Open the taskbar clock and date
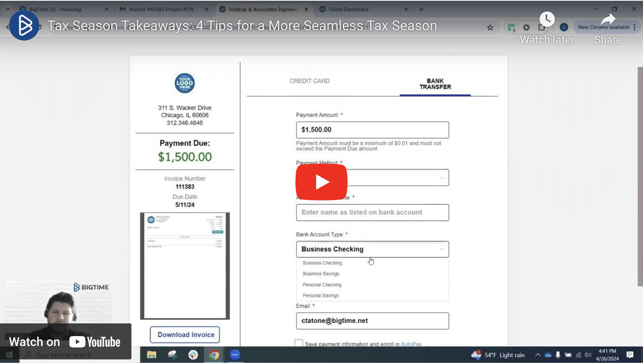Image resolution: width=643 pixels, height=364 pixels. pyautogui.click(x=607, y=355)
